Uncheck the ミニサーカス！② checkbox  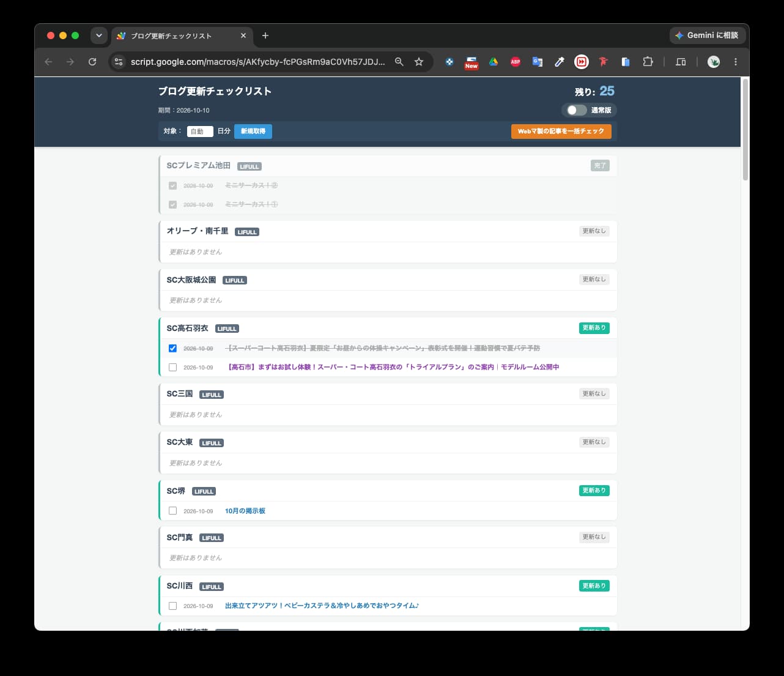[172, 185]
